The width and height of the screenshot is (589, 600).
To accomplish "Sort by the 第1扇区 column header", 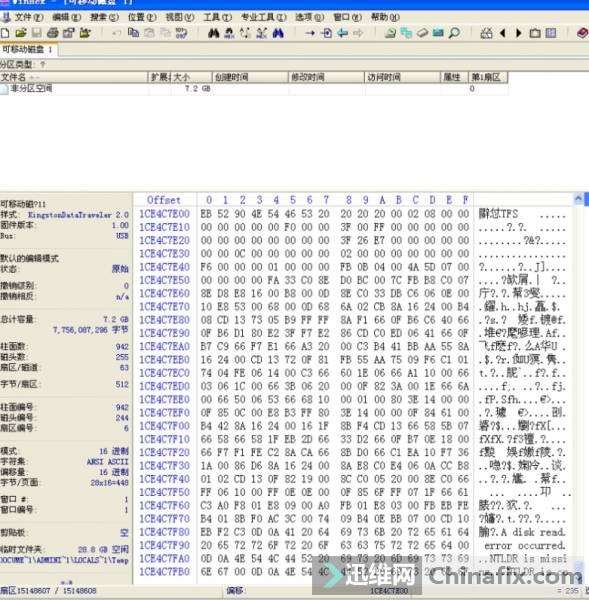I will pyautogui.click(x=488, y=77).
